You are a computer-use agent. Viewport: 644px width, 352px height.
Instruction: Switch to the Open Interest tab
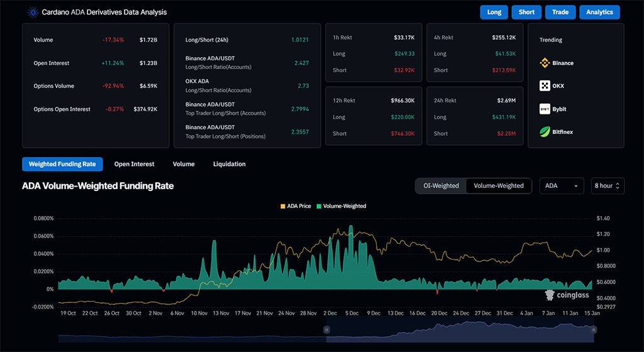134,164
